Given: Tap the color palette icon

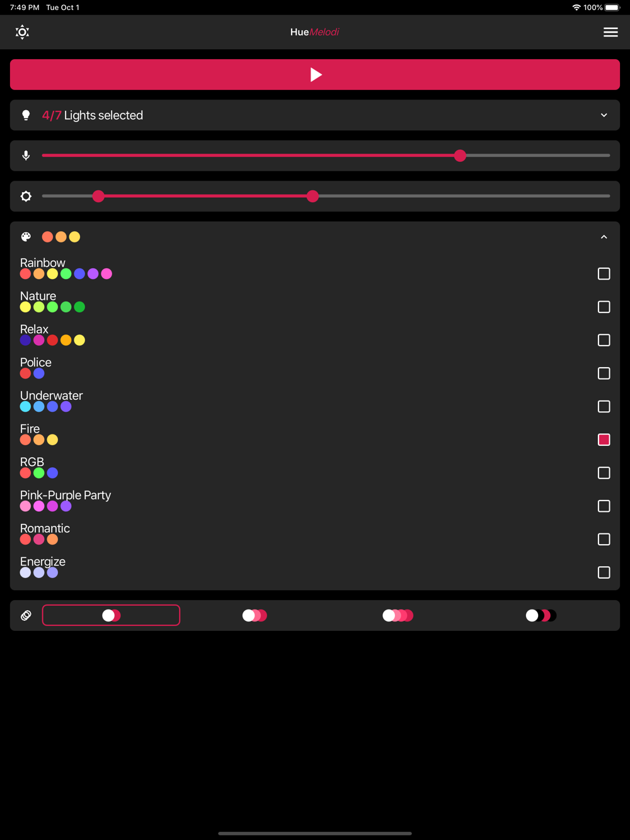Looking at the screenshot, I should (x=26, y=237).
